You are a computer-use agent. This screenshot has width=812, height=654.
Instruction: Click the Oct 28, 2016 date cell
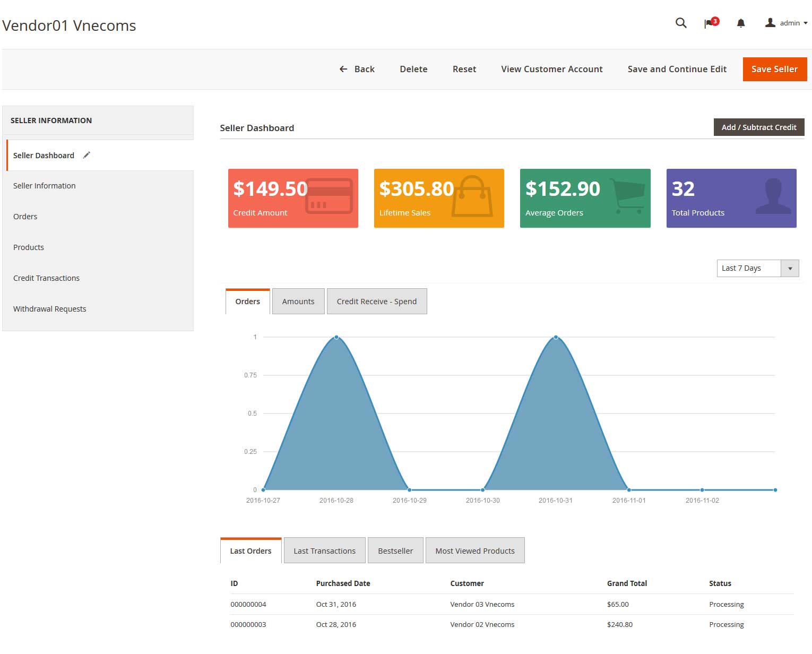[336, 624]
